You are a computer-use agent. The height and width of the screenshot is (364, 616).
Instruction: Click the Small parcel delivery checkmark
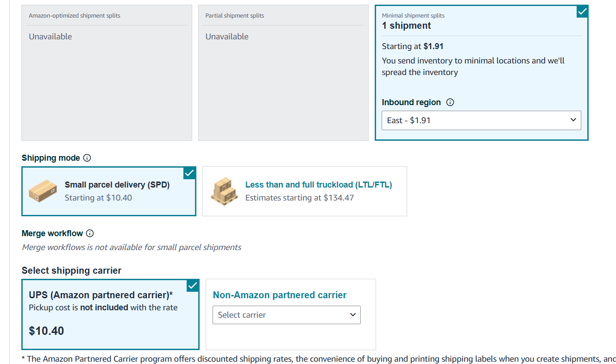click(190, 173)
